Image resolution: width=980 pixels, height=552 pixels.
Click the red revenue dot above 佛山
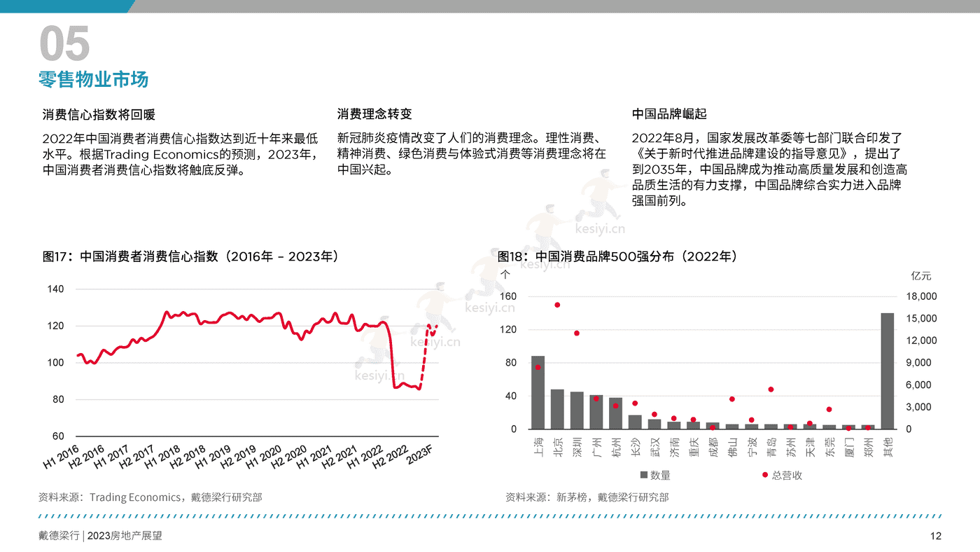(732, 399)
